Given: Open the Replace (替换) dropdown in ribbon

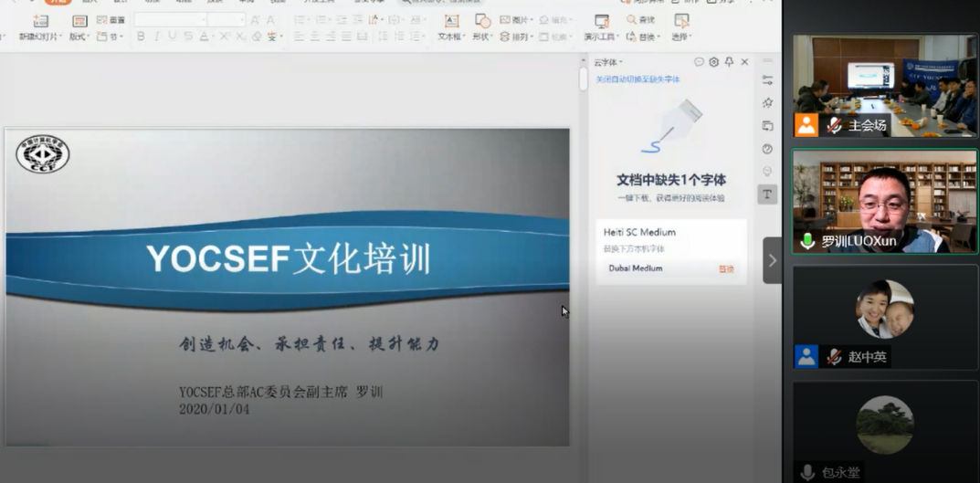Looking at the screenshot, I should click(x=644, y=37).
